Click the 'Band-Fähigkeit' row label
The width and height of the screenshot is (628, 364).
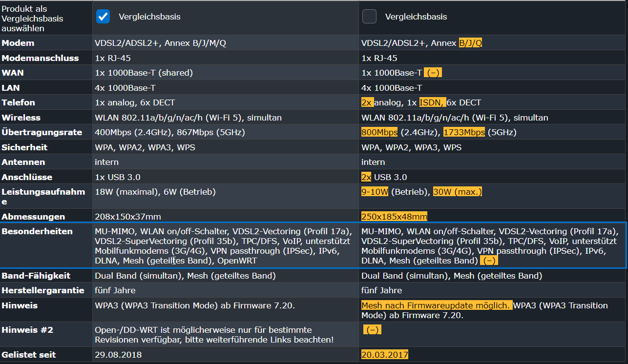37,276
